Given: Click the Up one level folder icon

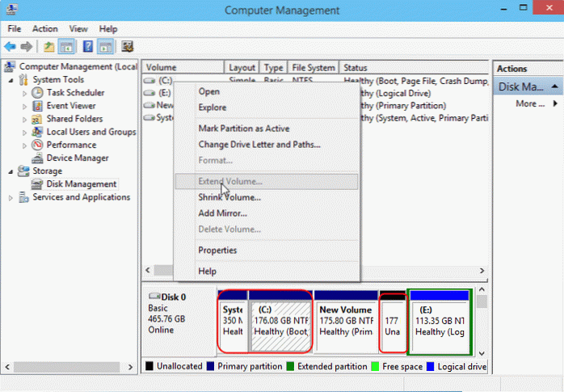Looking at the screenshot, I should pos(48,47).
